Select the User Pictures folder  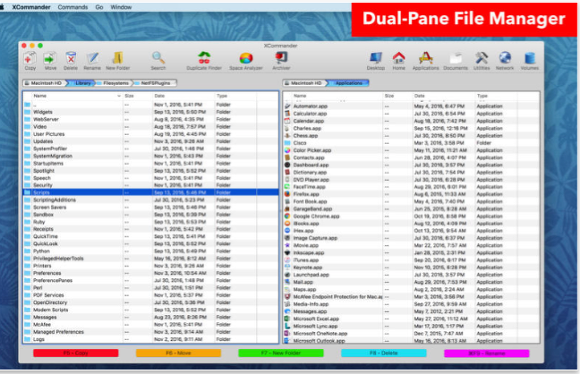point(151,134)
